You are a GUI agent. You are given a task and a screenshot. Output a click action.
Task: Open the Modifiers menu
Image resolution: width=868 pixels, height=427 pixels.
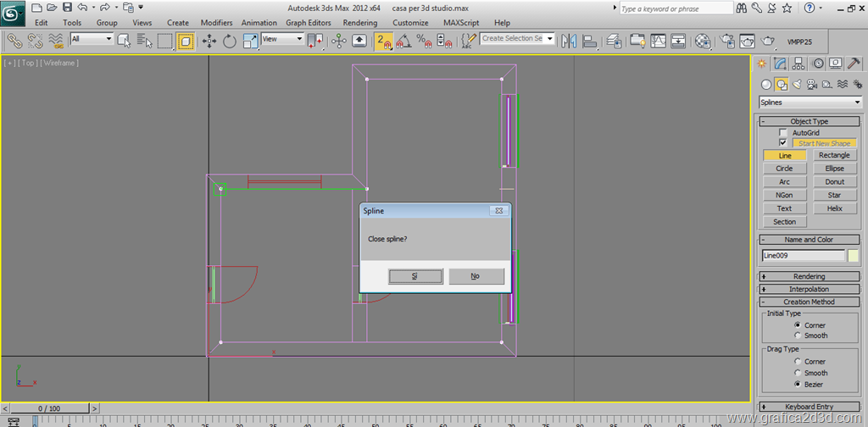click(x=216, y=23)
